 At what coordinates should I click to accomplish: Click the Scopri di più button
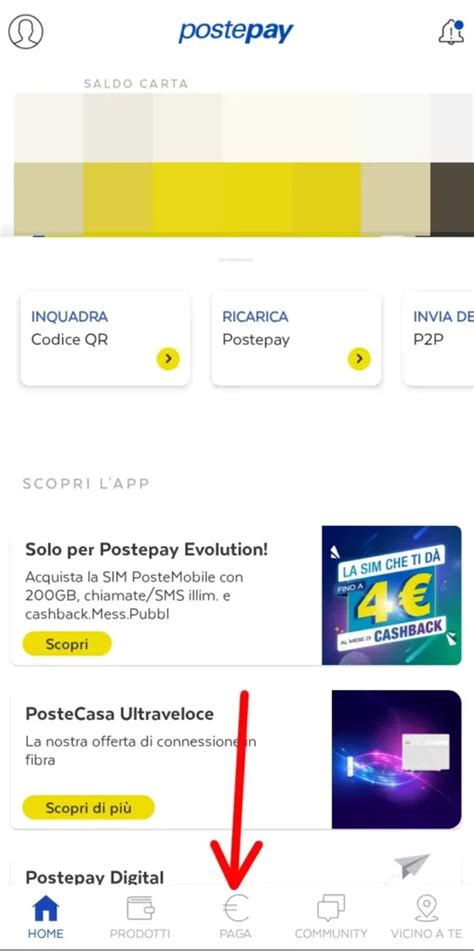(88, 808)
